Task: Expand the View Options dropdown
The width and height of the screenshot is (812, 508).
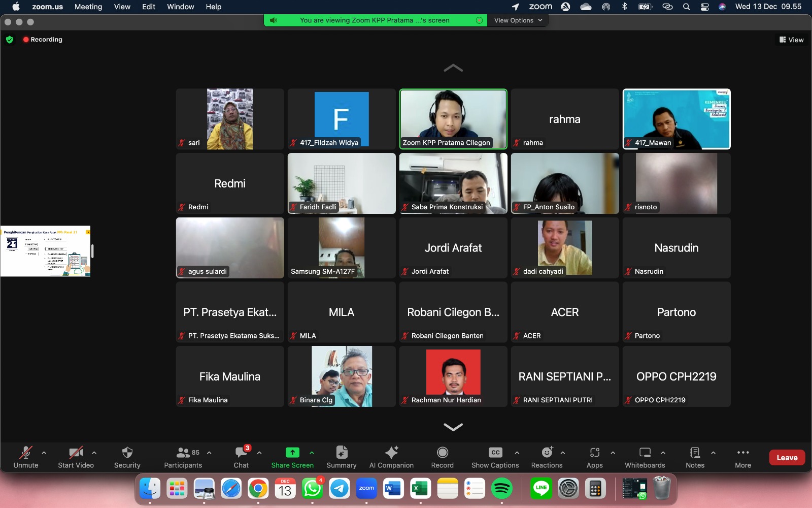Action: tap(518, 20)
